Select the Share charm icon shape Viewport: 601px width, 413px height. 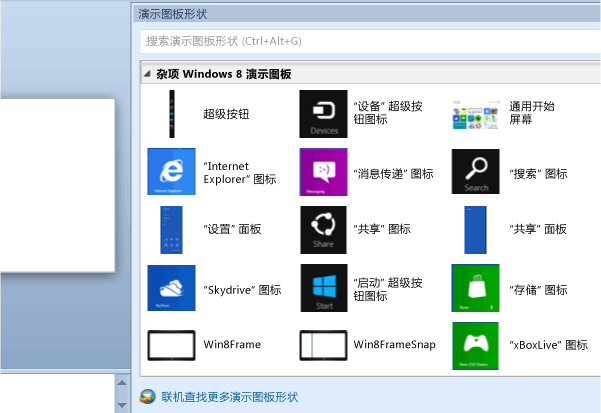click(323, 230)
